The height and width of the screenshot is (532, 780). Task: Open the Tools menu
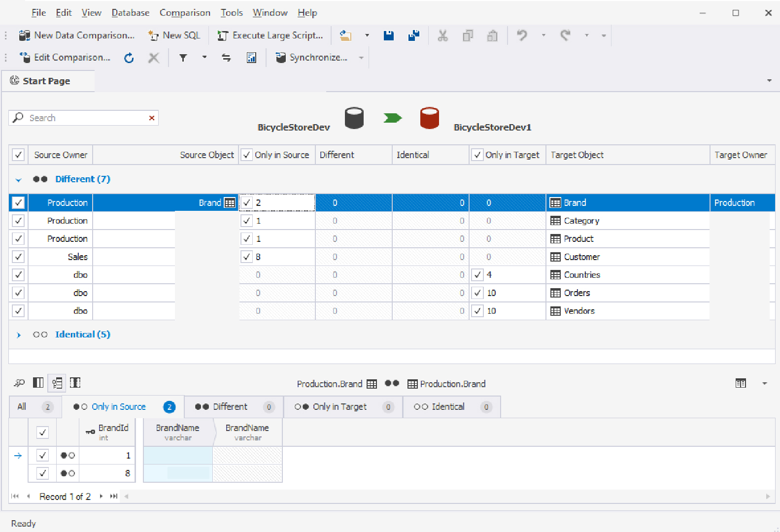(232, 13)
